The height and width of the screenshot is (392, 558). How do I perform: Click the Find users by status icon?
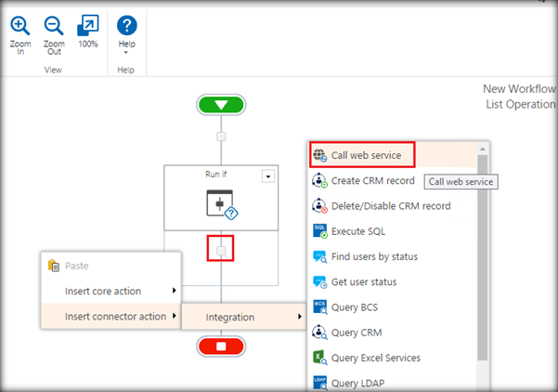(319, 256)
